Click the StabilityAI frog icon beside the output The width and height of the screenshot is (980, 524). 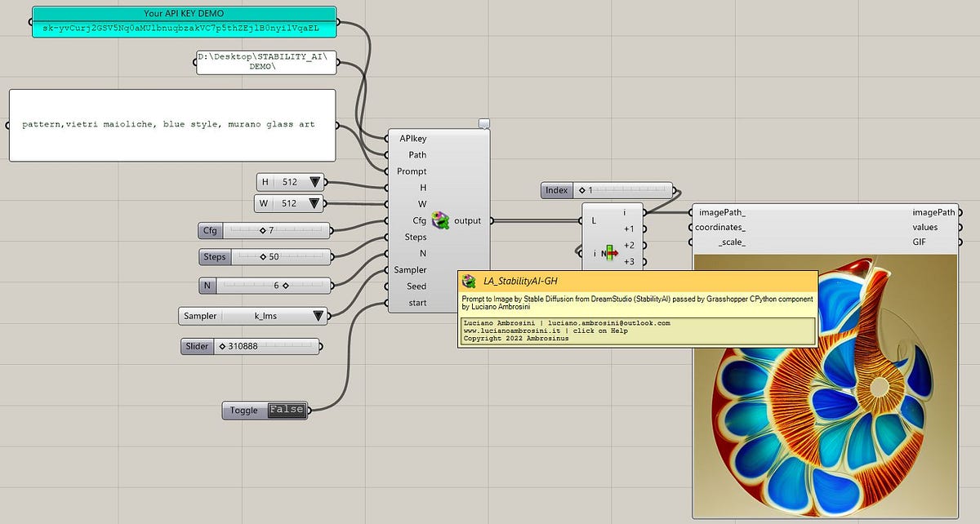click(x=441, y=220)
